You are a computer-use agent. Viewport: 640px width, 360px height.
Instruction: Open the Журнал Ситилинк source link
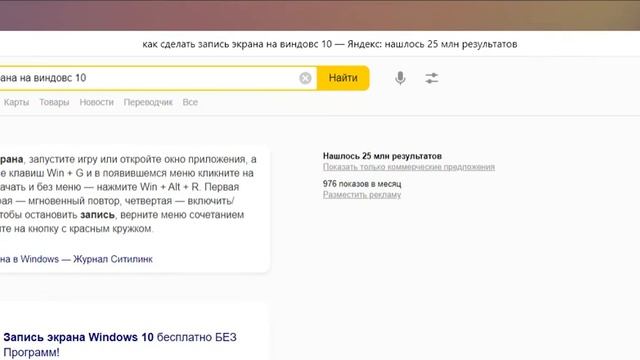click(x=76, y=259)
